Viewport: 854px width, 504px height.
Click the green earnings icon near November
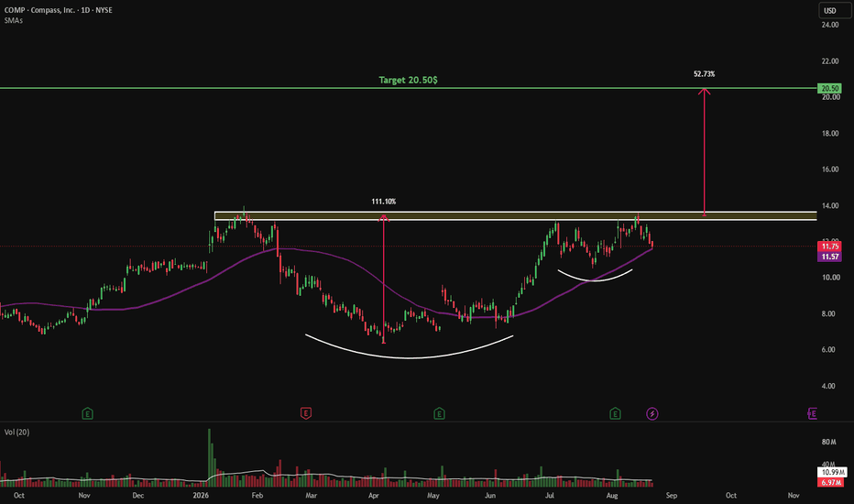87,413
